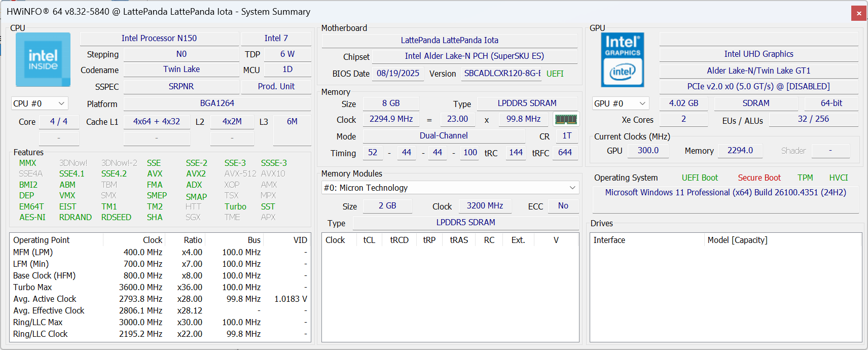Click the LattePanda Iota motherboard name
This screenshot has height=350, width=868.
pyautogui.click(x=449, y=40)
